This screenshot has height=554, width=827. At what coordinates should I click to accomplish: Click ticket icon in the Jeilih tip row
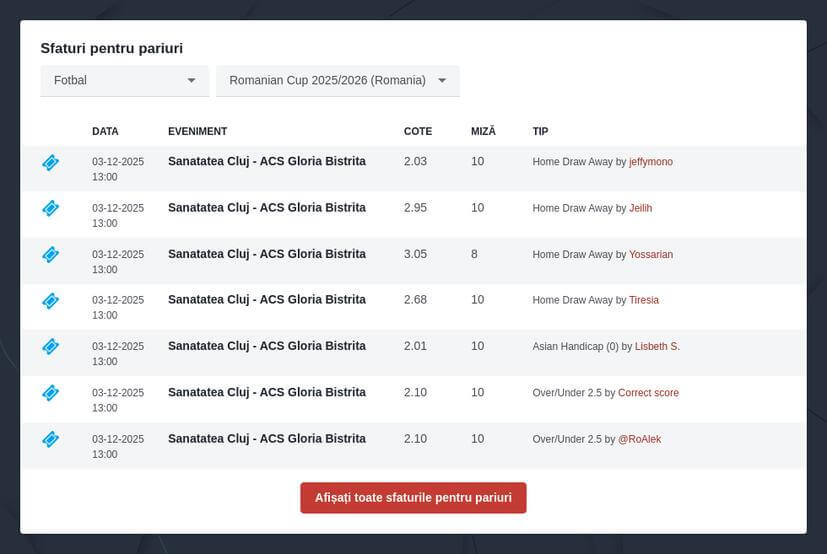[50, 208]
